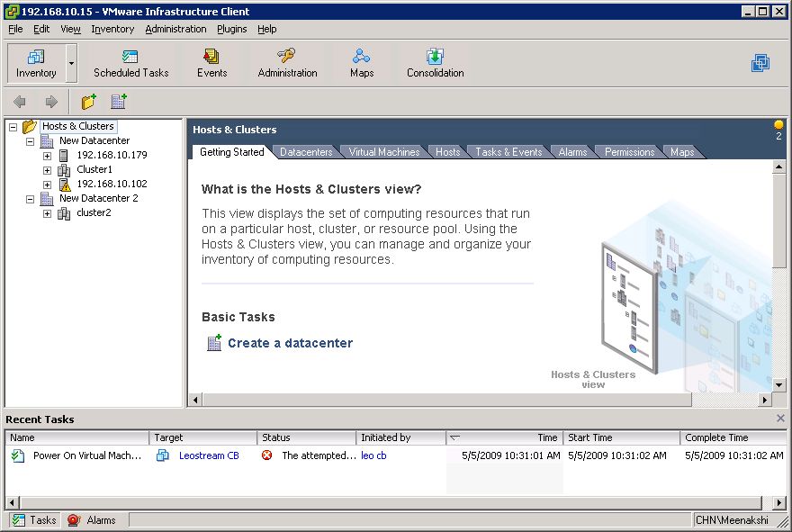Open the Inventory toolbar button
792x532 pixels.
coord(36,63)
